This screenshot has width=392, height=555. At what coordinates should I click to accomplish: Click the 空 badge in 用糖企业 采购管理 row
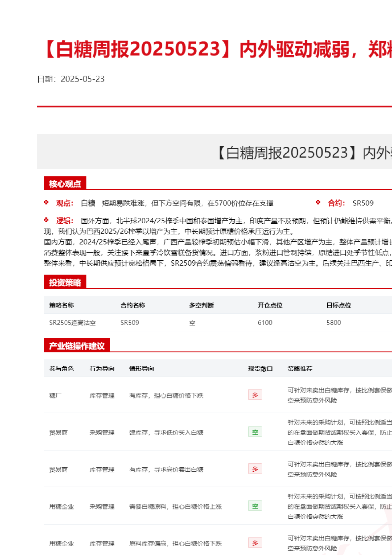click(255, 506)
